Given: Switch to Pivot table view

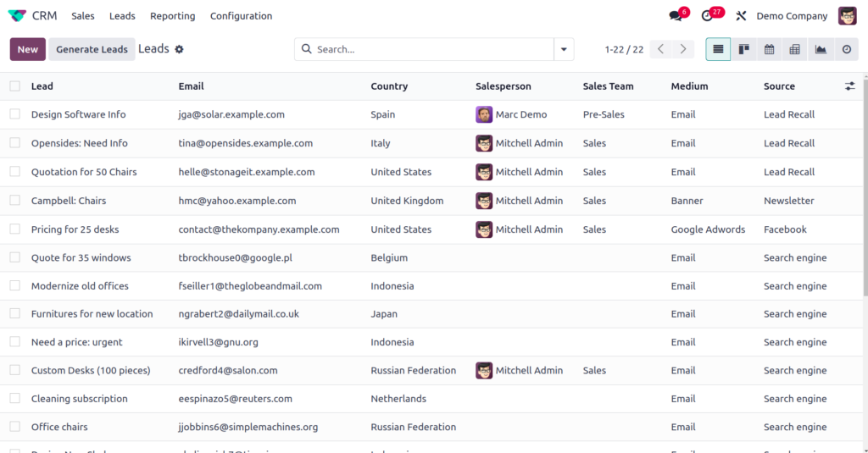Looking at the screenshot, I should click(x=794, y=49).
